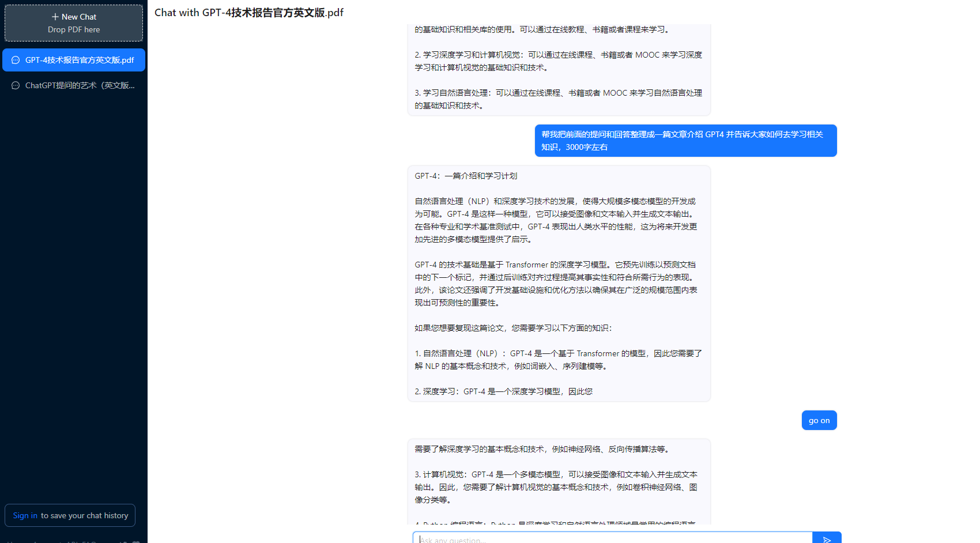
Task: Click the send message arrow icon
Action: (827, 539)
